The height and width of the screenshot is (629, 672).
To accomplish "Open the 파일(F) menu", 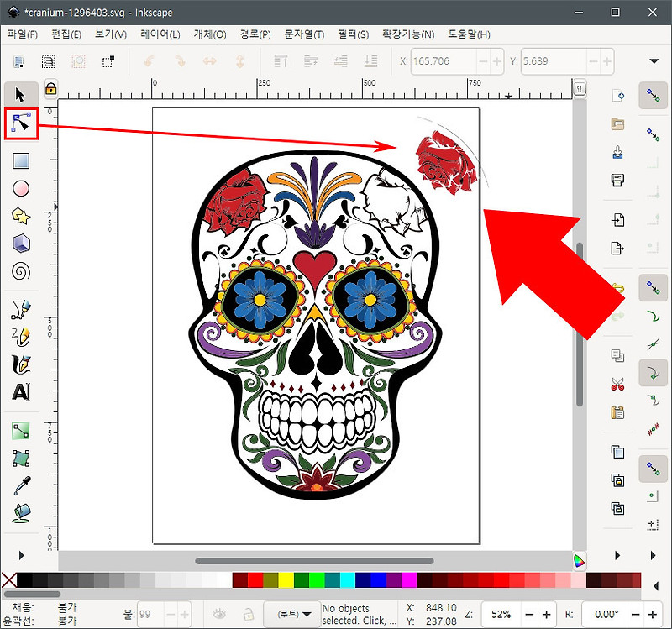I will [x=23, y=34].
